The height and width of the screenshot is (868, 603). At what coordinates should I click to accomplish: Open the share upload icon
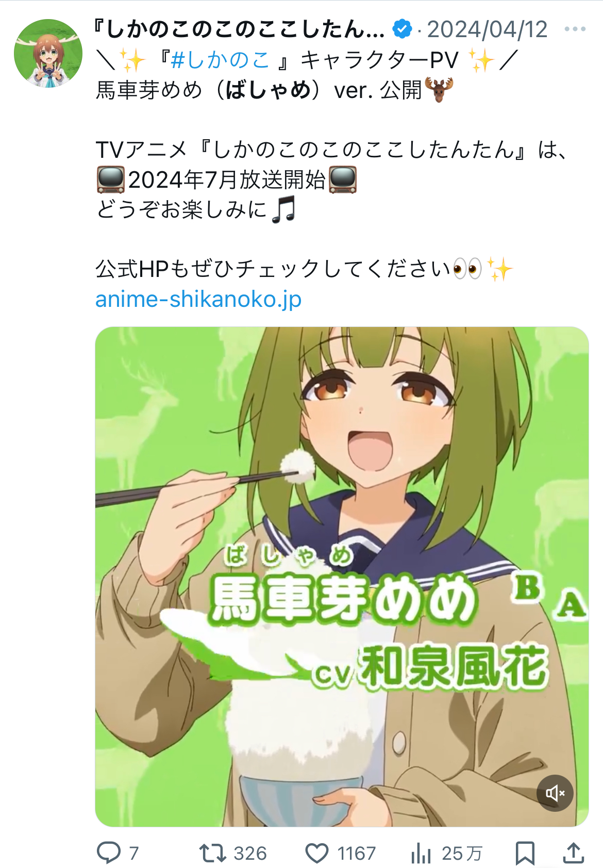click(x=573, y=853)
